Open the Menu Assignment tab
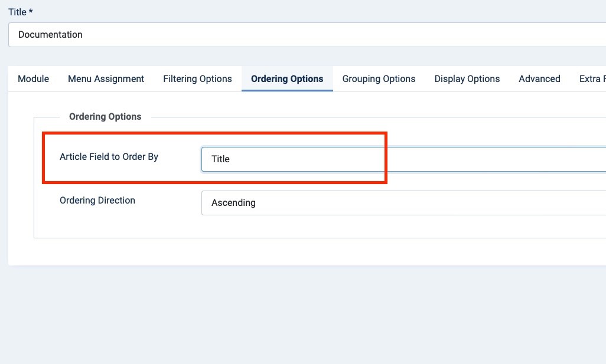This screenshot has height=364, width=606. point(106,79)
